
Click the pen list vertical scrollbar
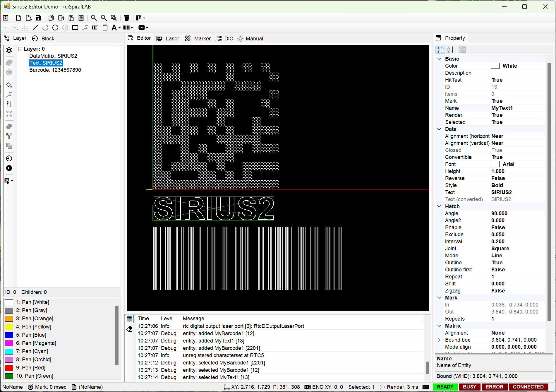pos(117,335)
